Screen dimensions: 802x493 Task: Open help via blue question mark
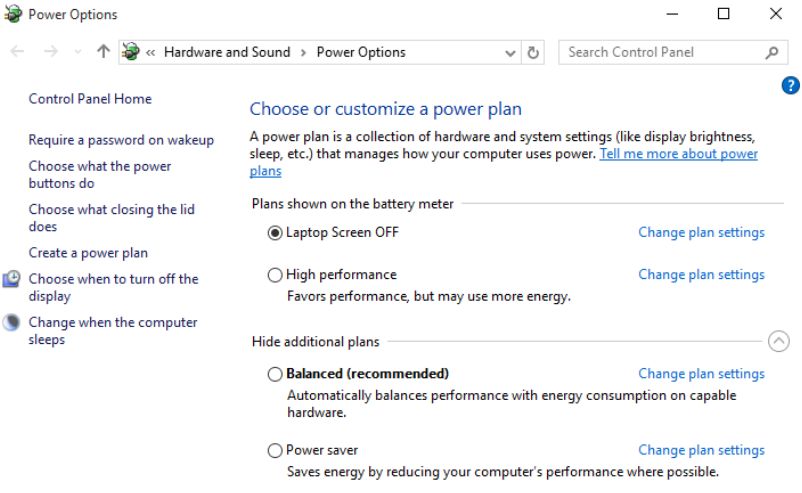789,86
